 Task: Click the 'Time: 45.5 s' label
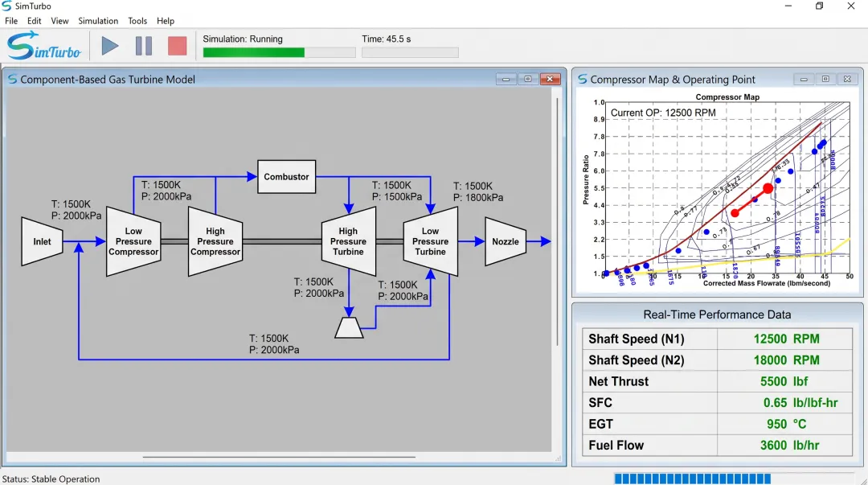point(387,39)
